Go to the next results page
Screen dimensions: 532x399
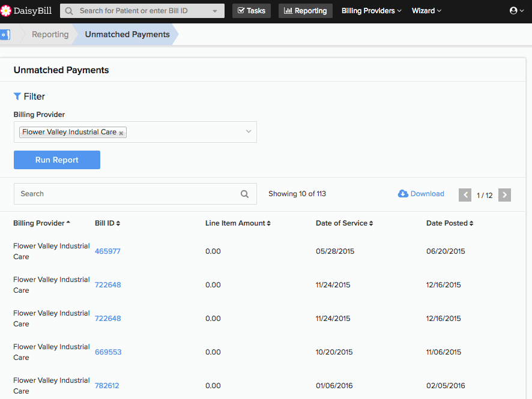pyautogui.click(x=504, y=195)
